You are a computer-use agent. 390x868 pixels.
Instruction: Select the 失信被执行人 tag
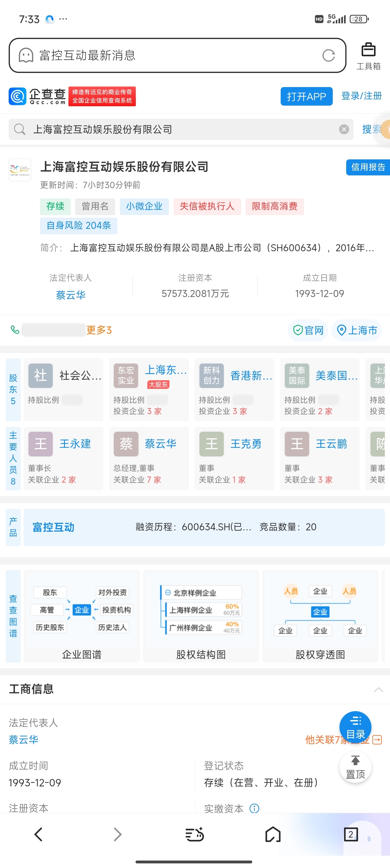point(207,206)
